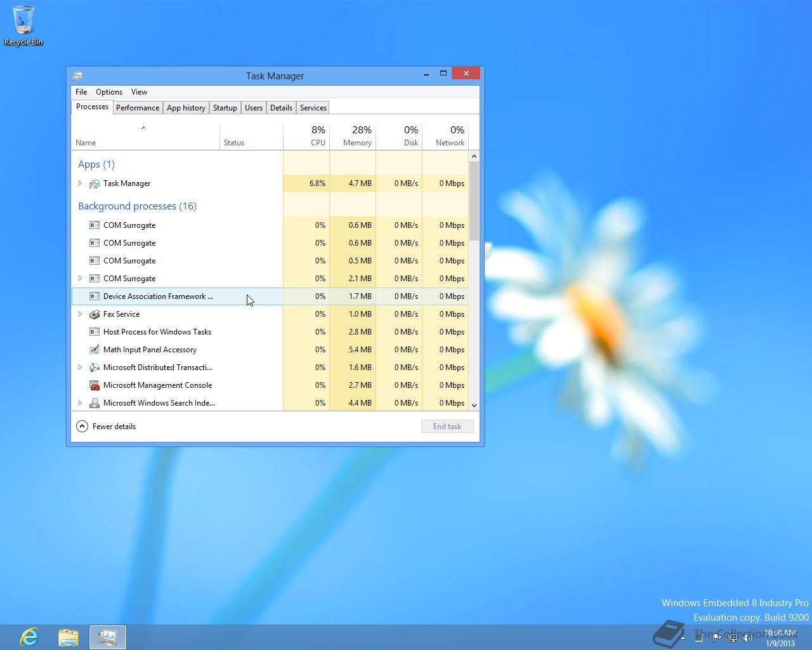
Task: Select the Microsoft Management Console row
Action: coord(270,385)
